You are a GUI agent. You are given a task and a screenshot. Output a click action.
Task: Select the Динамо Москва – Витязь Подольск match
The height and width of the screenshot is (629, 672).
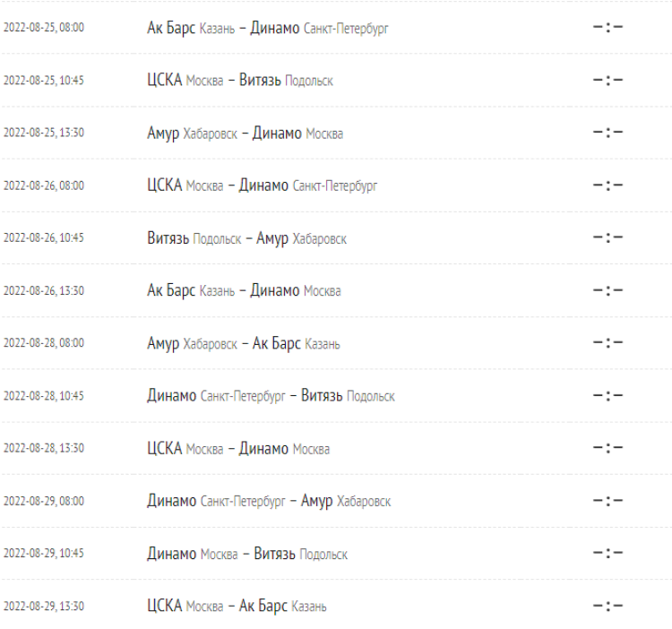247,554
